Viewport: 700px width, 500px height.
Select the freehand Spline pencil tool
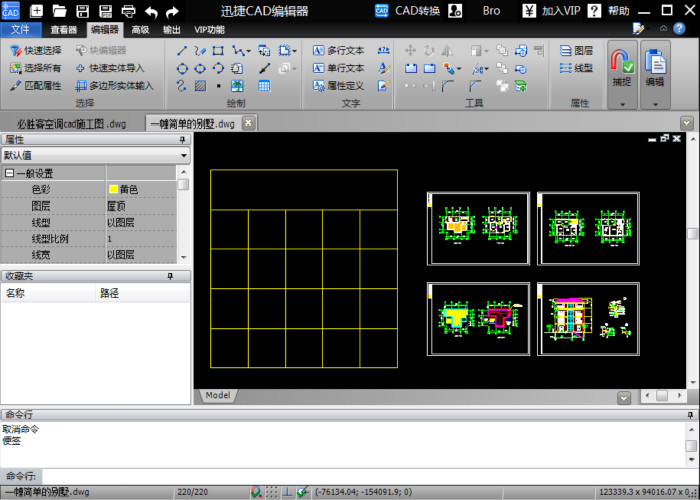click(200, 50)
